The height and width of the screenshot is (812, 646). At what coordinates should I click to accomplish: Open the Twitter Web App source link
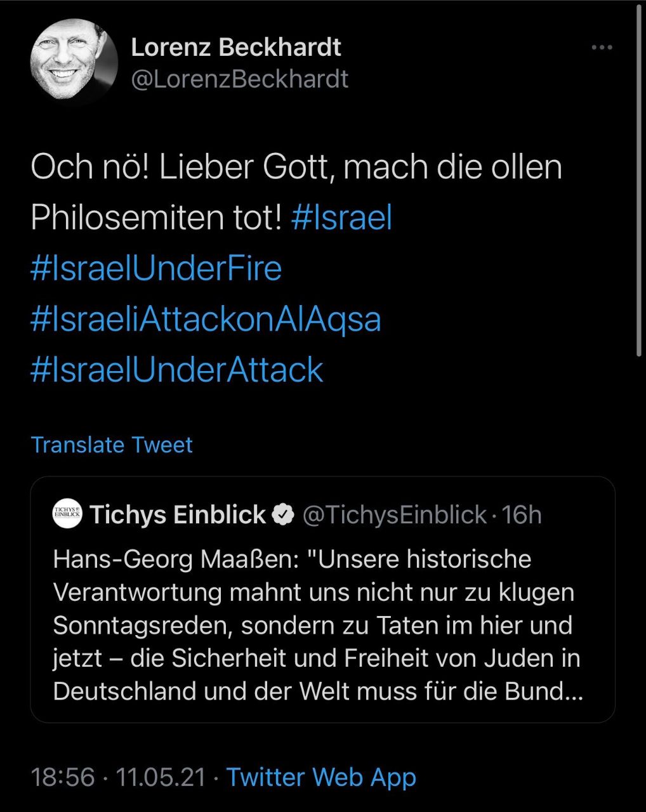321,777
